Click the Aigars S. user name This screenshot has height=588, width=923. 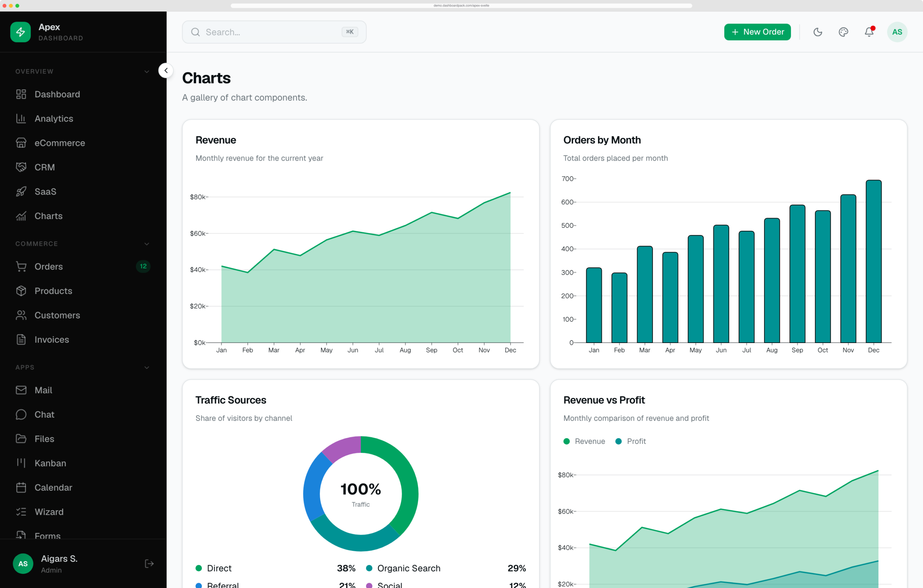coord(59,558)
